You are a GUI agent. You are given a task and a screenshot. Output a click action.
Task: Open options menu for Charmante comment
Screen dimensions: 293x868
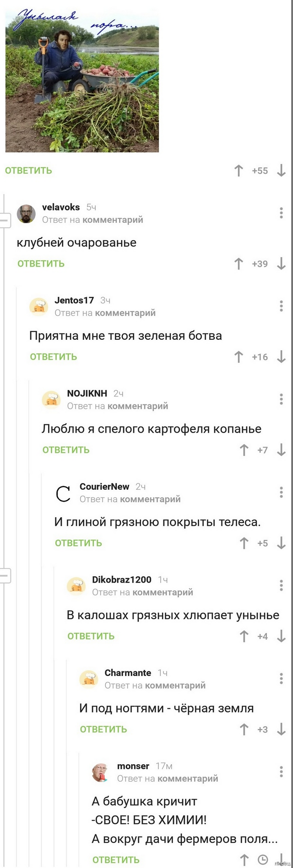click(x=281, y=678)
